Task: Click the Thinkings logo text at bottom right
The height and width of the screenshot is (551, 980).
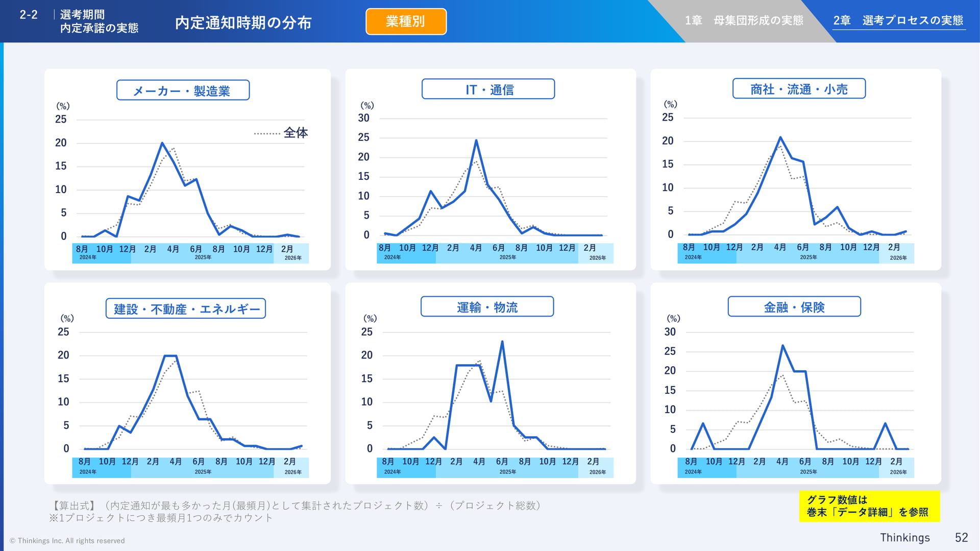Action: pyautogui.click(x=905, y=538)
